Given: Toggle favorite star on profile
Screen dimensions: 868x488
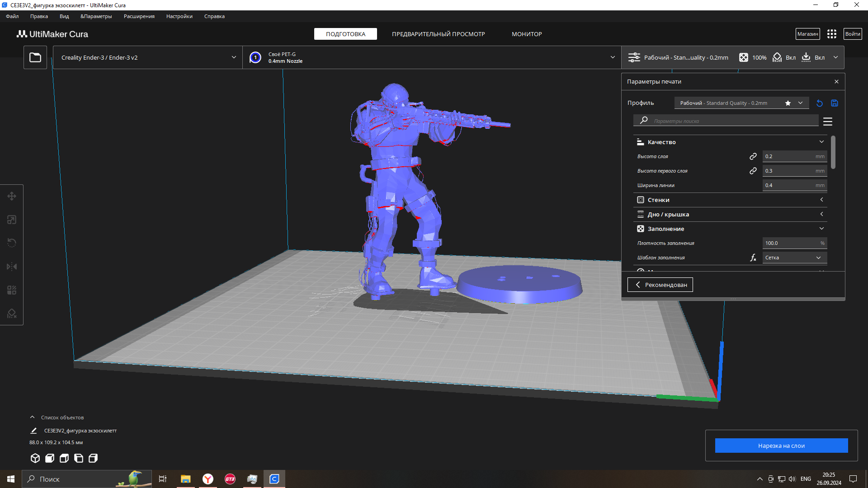Looking at the screenshot, I should coord(788,103).
